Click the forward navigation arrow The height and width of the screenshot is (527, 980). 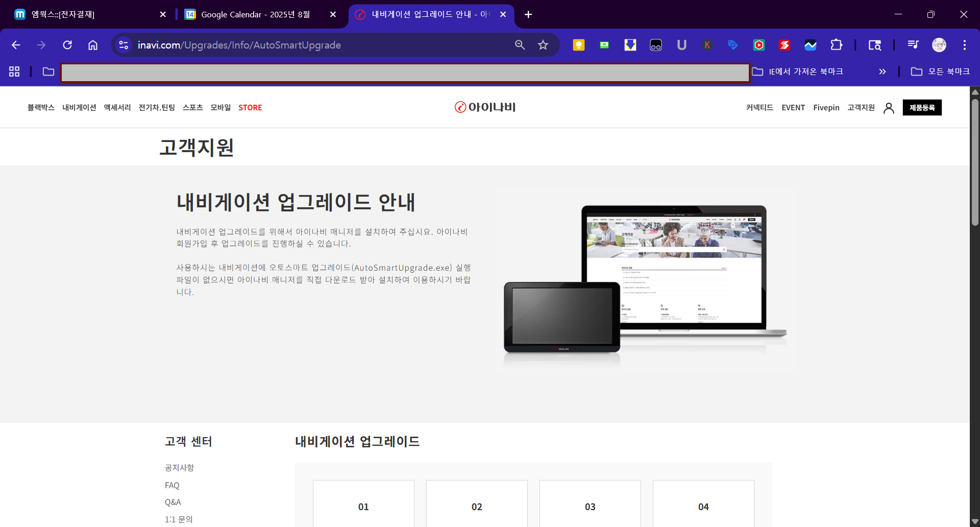coord(41,45)
